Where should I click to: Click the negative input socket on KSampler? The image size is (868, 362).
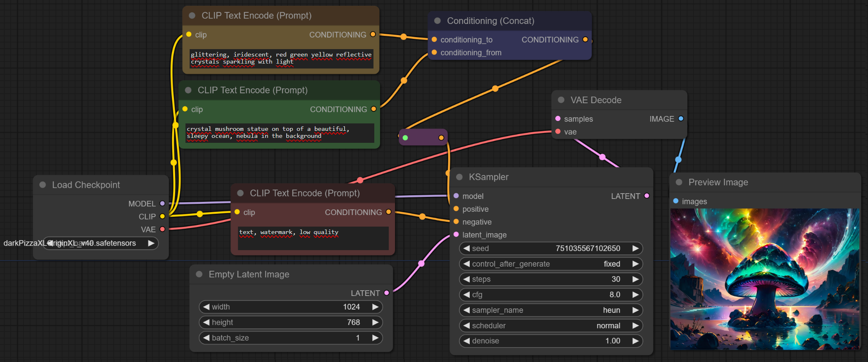[456, 222]
